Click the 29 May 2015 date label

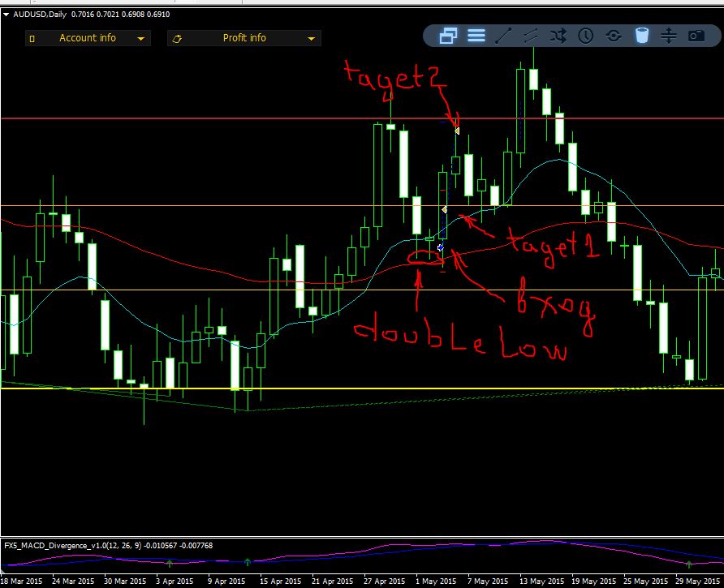[697, 581]
